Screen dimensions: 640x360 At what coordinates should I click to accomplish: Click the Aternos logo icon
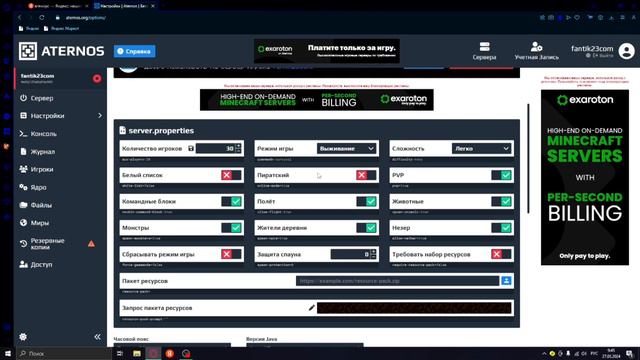point(28,51)
